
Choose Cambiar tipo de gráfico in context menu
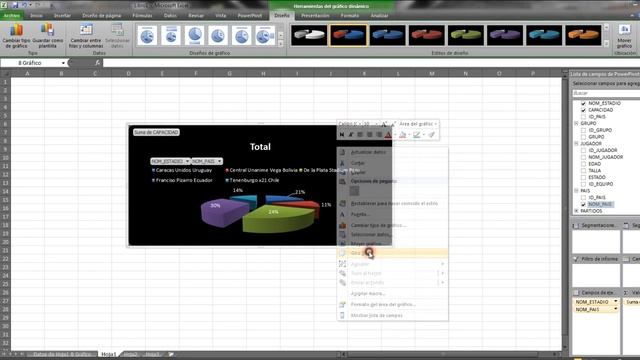(x=392, y=225)
